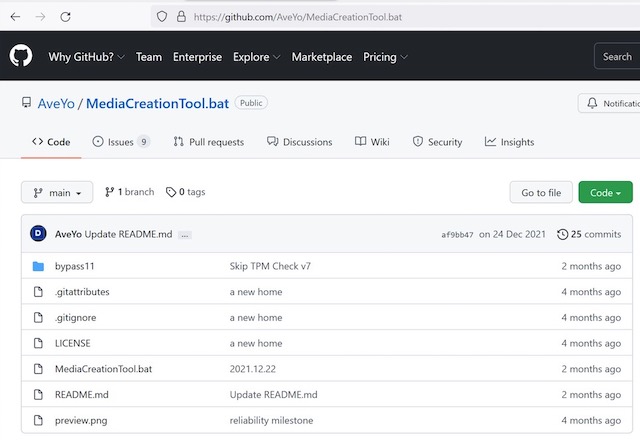Image resolution: width=640 pixels, height=440 pixels.
Task: Reload the page with the browser refresh icon
Action: [x=65, y=17]
